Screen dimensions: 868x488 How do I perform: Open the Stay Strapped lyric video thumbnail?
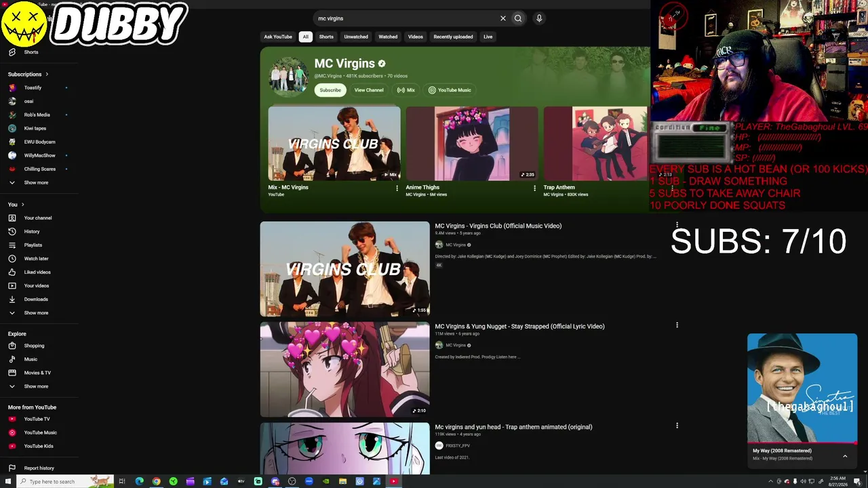click(x=344, y=369)
